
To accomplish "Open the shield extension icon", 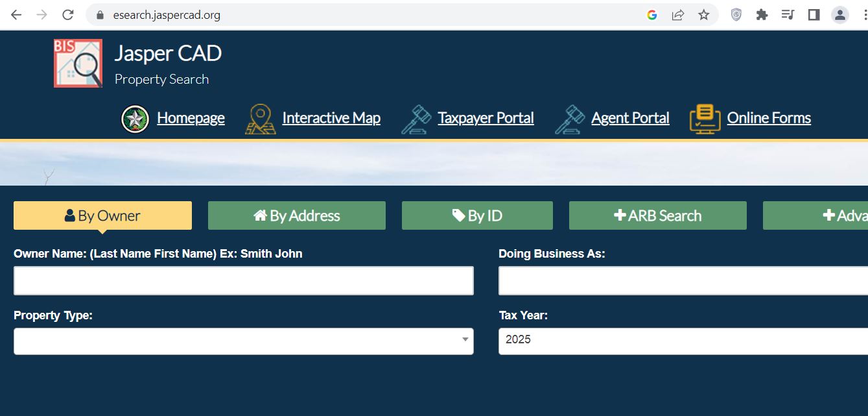I will 736,15.
